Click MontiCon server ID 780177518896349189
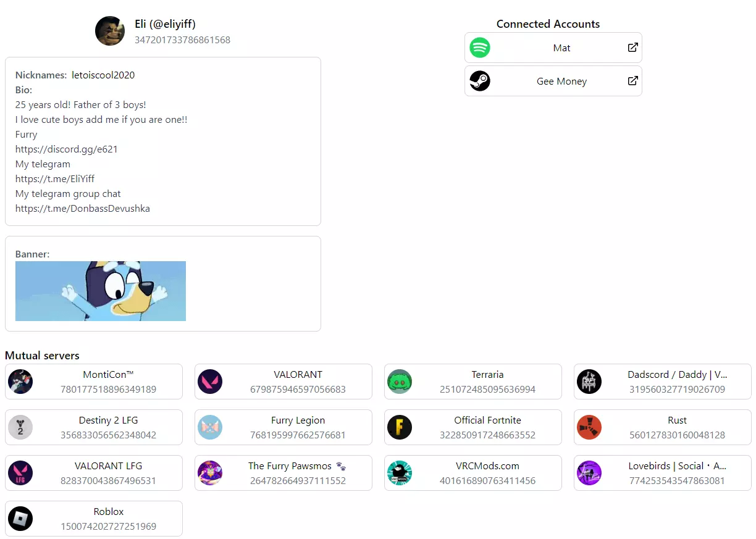This screenshot has height=539, width=756. click(x=108, y=390)
